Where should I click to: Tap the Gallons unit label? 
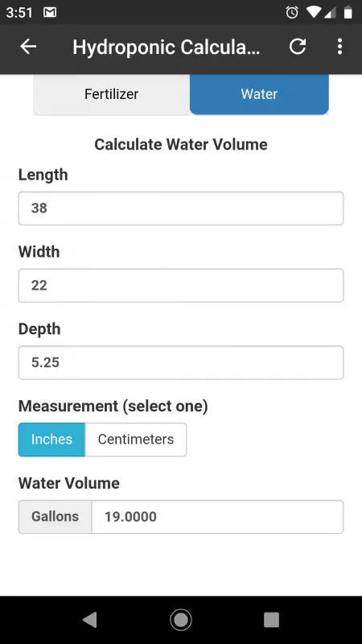(x=55, y=517)
